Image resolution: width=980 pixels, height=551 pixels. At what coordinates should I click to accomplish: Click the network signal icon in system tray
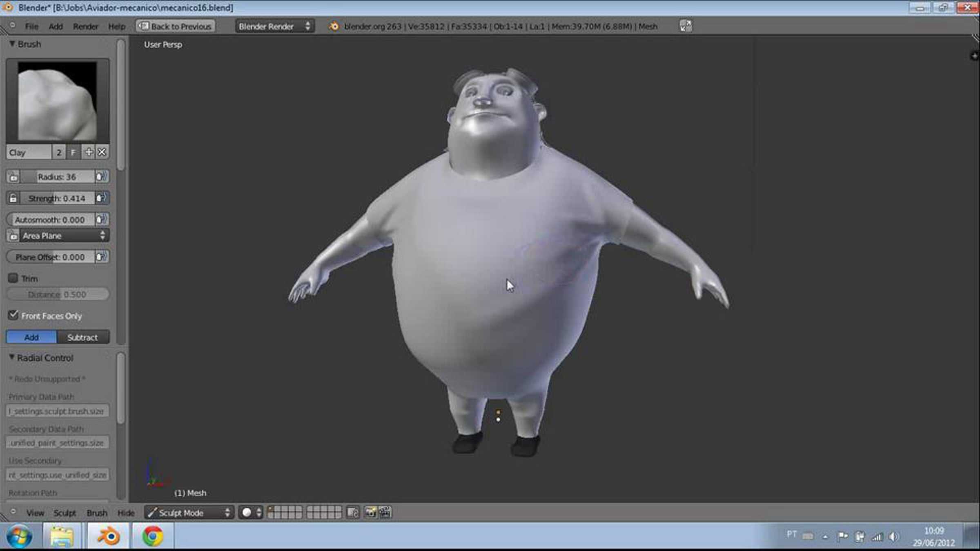(877, 537)
